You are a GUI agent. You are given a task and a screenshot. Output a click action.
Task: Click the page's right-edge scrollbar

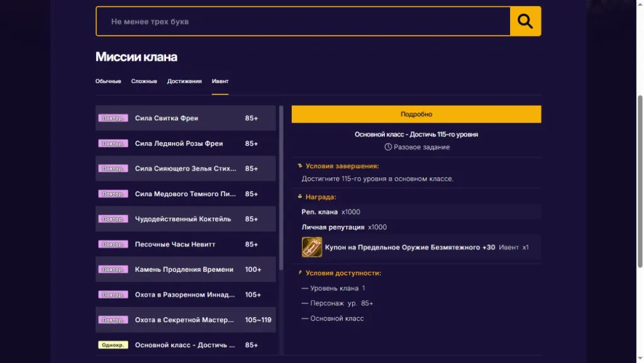coord(640,181)
